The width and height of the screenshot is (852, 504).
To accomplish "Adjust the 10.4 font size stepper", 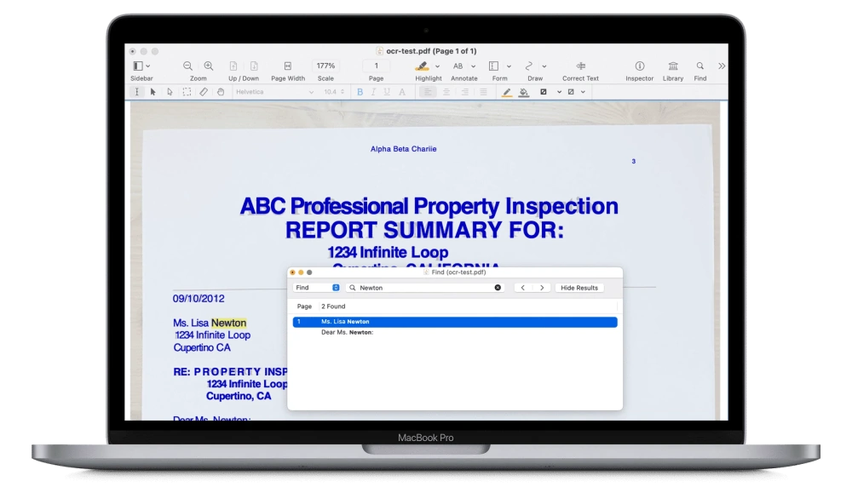I will click(343, 92).
